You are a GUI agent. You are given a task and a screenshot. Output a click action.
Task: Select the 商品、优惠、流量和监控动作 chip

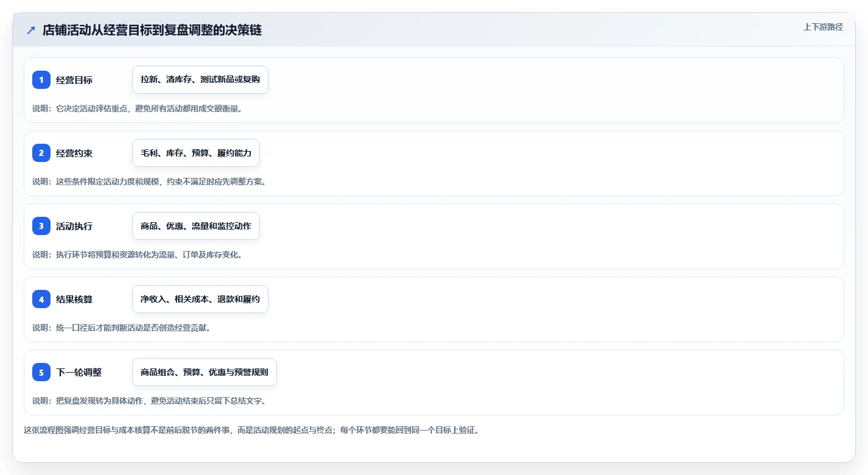click(196, 226)
